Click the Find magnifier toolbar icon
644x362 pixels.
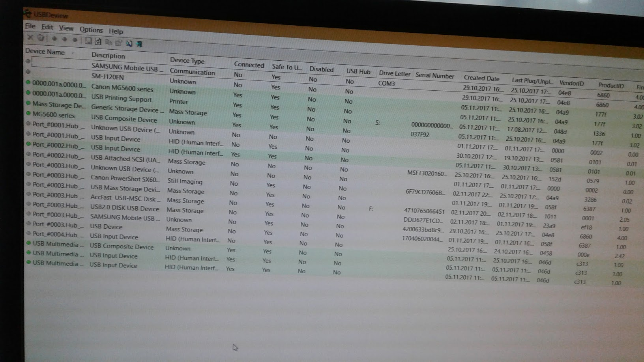(129, 43)
